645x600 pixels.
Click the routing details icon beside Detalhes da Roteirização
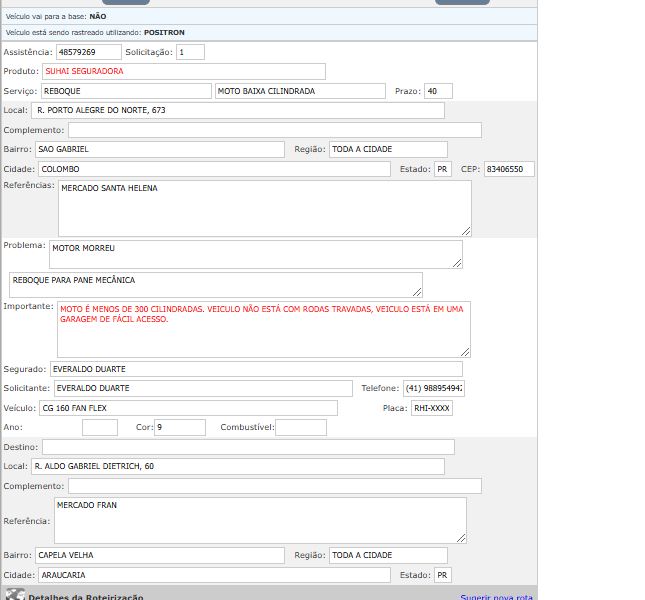15,595
